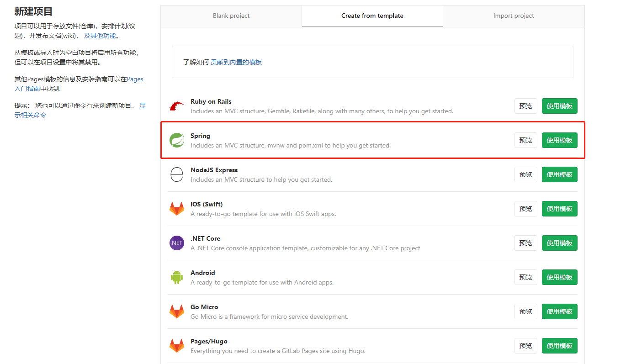Click the Ruby on Rails template logo
The width and height of the screenshot is (631, 364).
coord(176,106)
